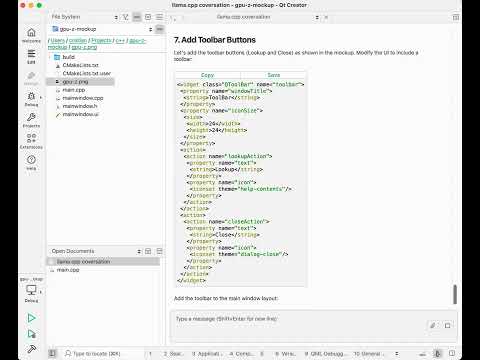Viewport: 480px width, 360px height.
Task: Open the Design mode
Action: click(31, 78)
